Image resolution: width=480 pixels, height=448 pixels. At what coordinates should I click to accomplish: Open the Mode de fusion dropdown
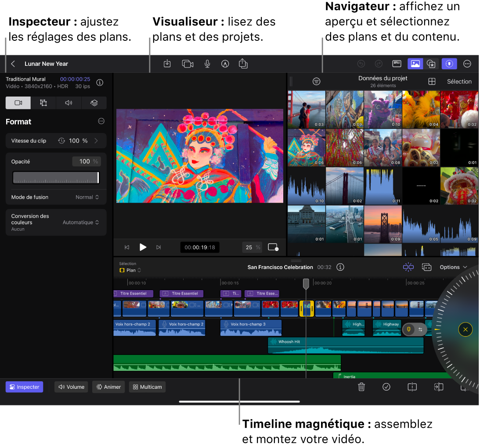point(87,197)
